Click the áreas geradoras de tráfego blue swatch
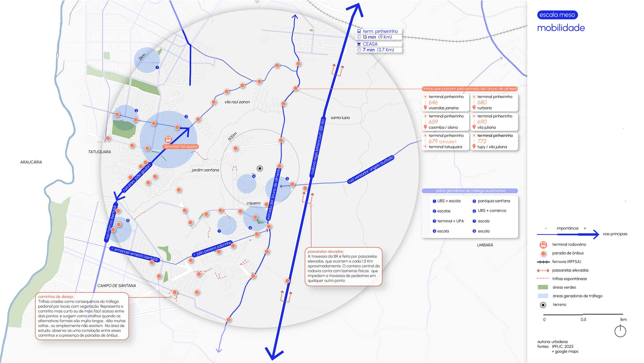The image size is (644, 363). coord(543,296)
